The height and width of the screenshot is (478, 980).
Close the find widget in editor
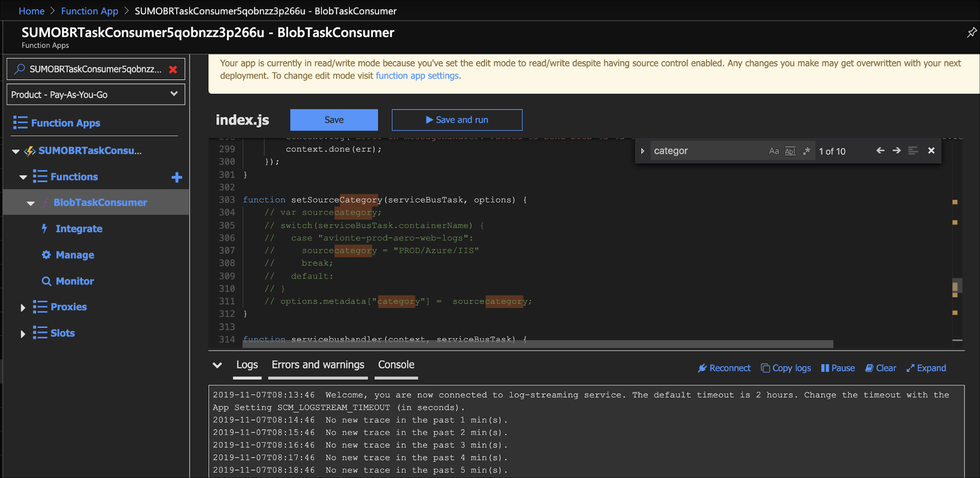tap(931, 150)
